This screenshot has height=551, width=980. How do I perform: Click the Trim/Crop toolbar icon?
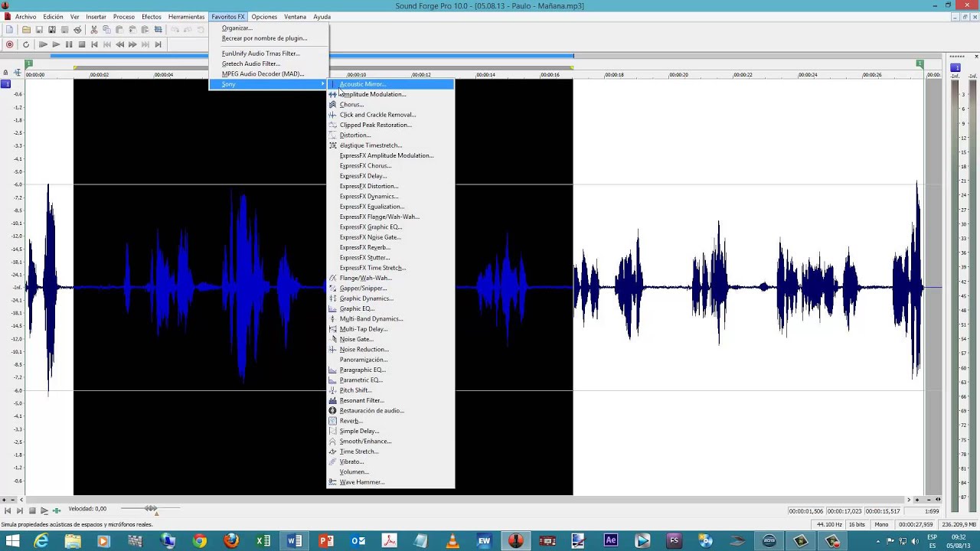coord(158,30)
